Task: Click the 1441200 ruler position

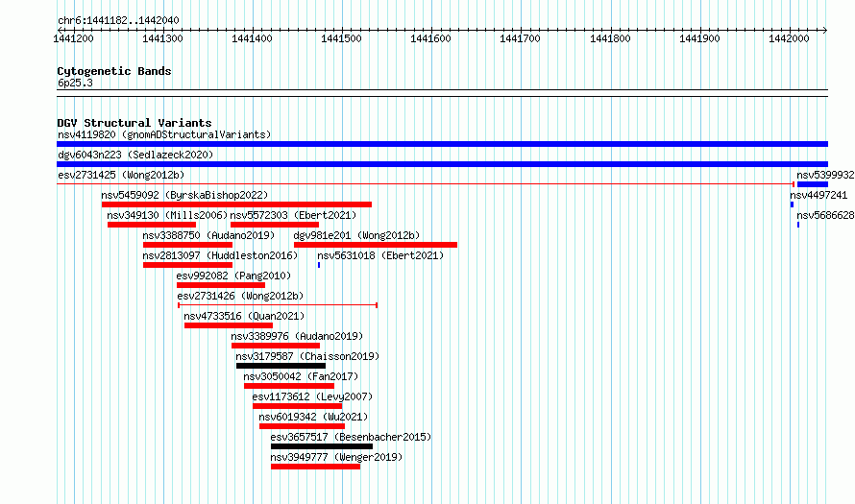Action: (74, 38)
